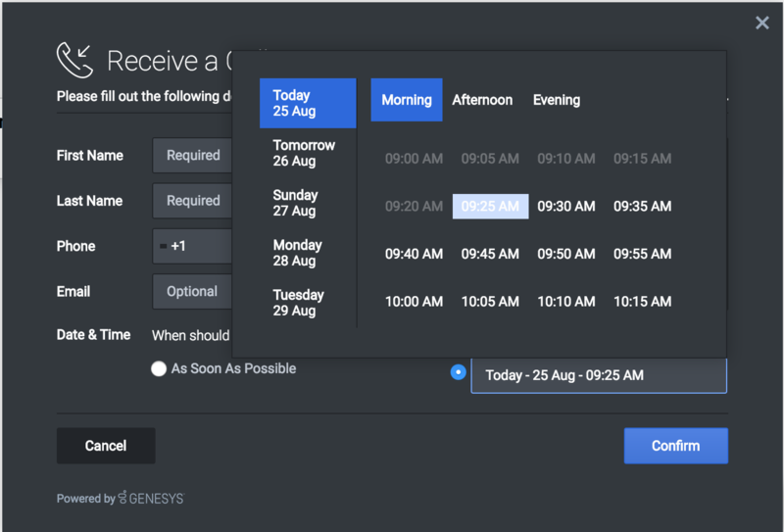Close the Receive a Call dialog

click(x=761, y=23)
